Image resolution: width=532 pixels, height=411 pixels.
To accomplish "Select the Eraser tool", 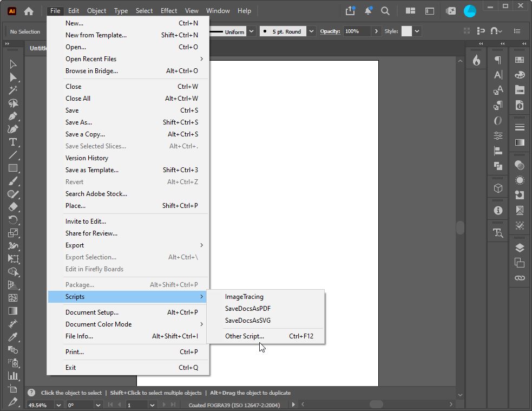I will click(13, 207).
